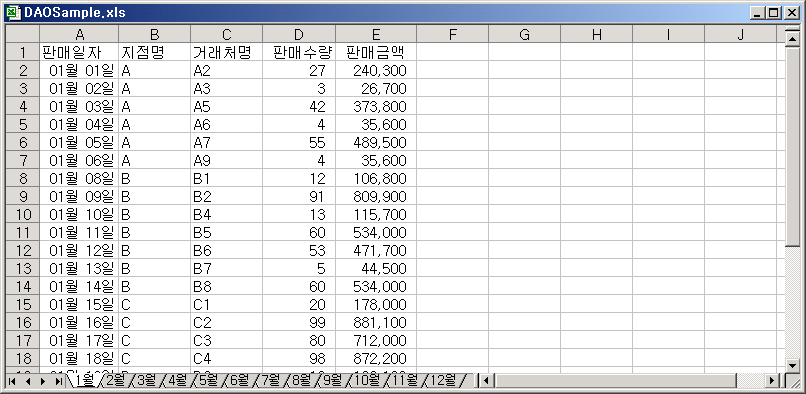The width and height of the screenshot is (806, 394).
Task: Click the horizontal scrollbar right arrow
Action: pyautogui.click(x=772, y=381)
